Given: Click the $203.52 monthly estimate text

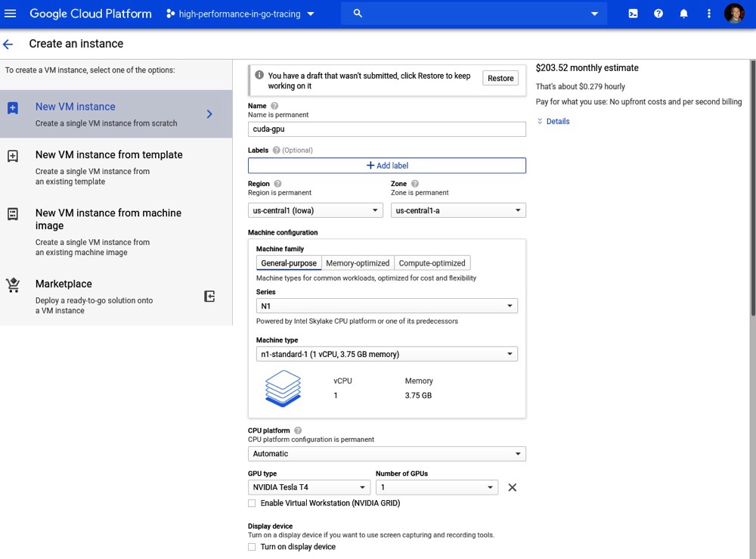Looking at the screenshot, I should coord(587,68).
